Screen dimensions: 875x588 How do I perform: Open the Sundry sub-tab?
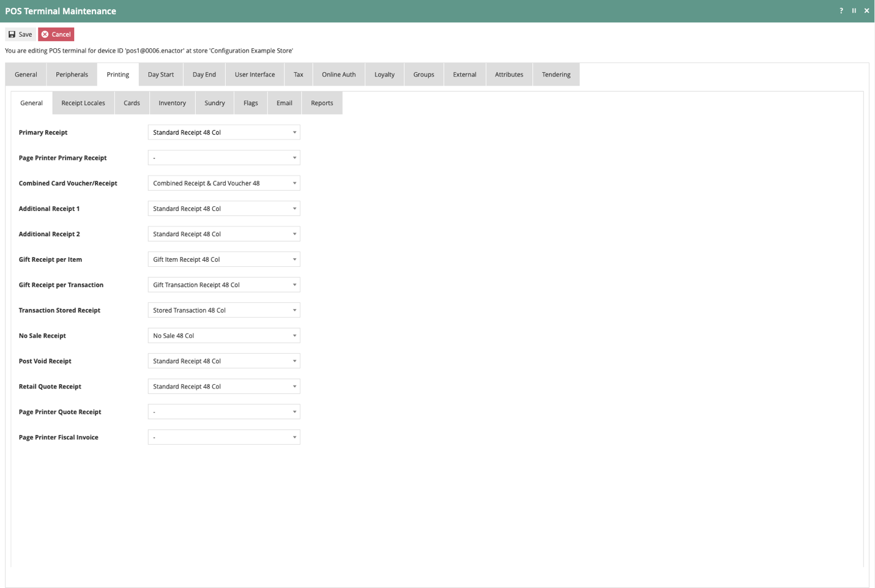click(x=215, y=103)
